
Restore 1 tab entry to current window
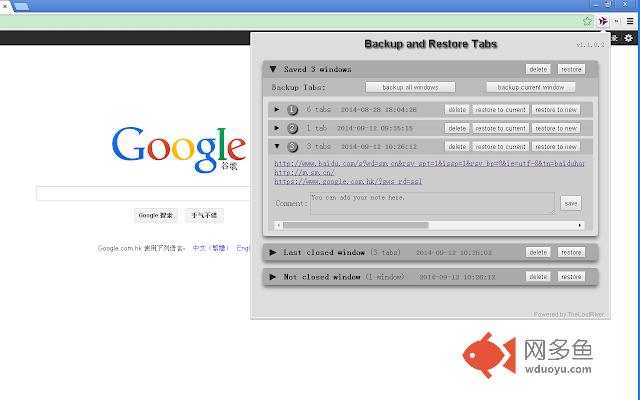click(x=500, y=128)
